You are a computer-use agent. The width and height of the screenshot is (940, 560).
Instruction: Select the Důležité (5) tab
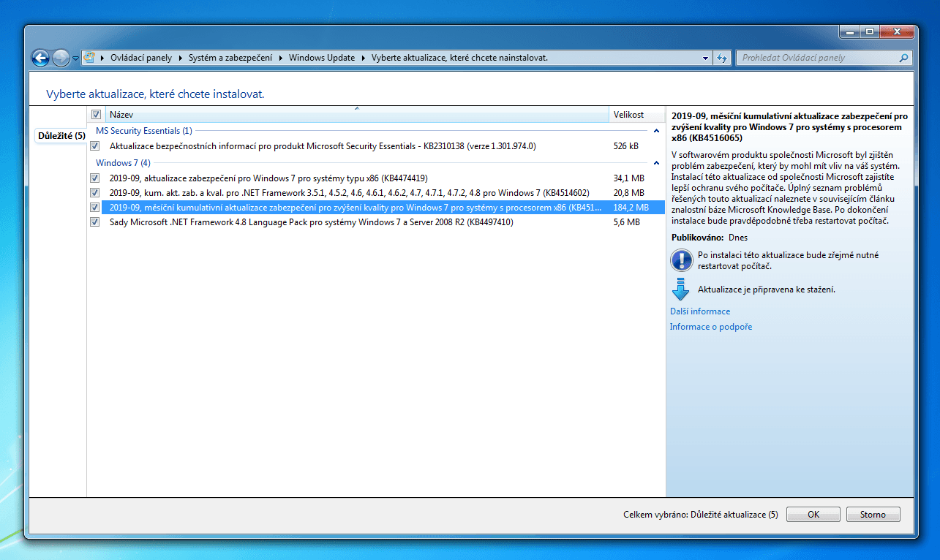61,136
